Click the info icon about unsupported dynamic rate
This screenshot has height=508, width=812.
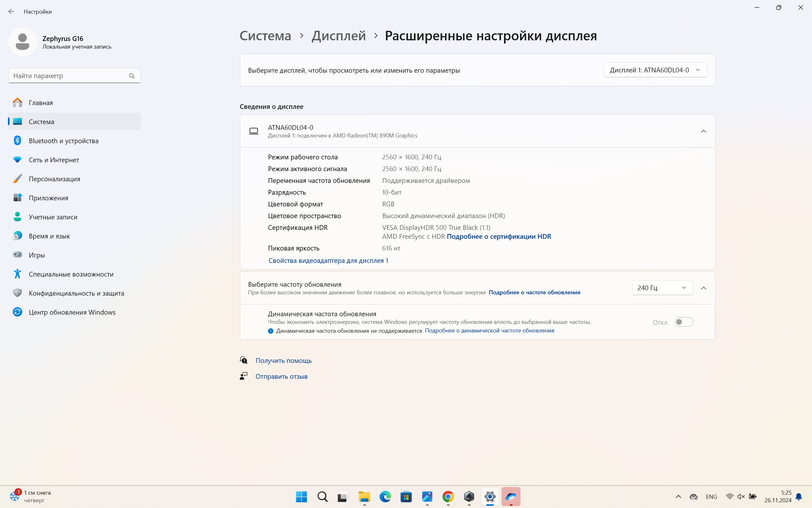click(271, 331)
